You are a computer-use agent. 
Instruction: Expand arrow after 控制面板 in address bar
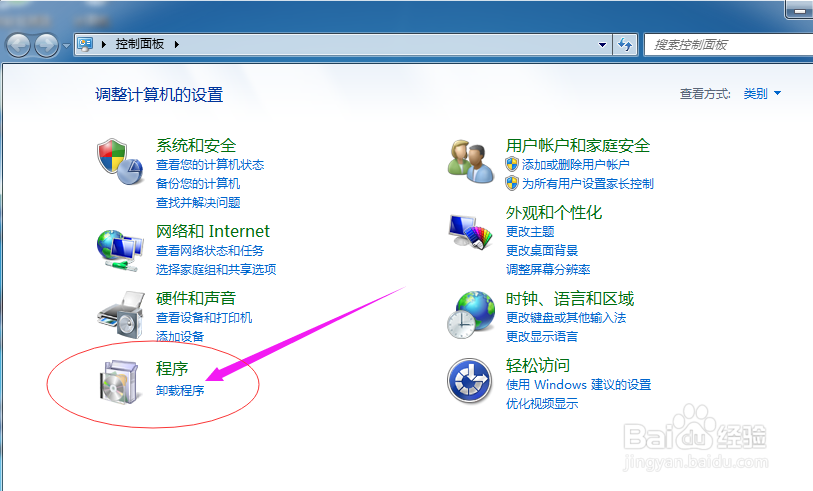pyautogui.click(x=177, y=45)
